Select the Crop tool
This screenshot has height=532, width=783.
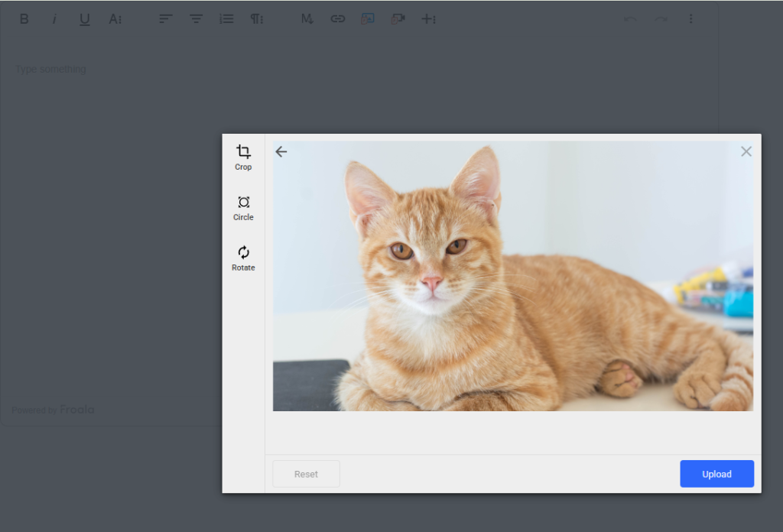coord(243,157)
